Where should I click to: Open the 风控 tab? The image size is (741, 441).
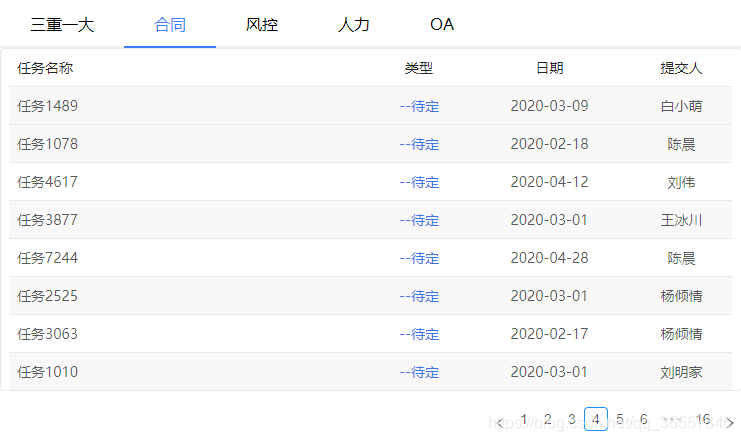click(262, 25)
